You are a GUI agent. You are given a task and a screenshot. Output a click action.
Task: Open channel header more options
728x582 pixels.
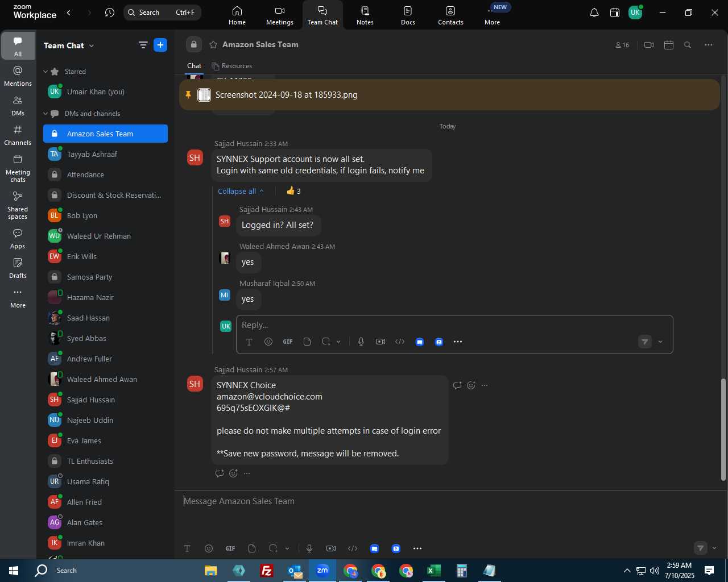709,45
